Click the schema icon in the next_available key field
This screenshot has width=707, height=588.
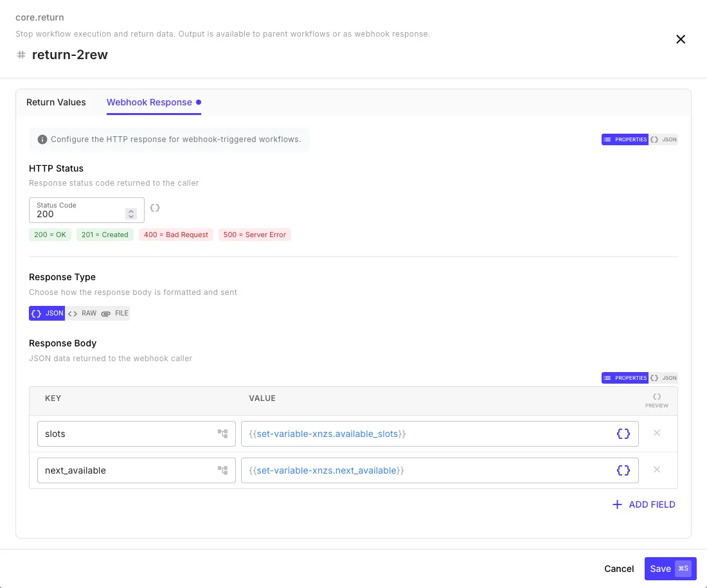tap(223, 470)
